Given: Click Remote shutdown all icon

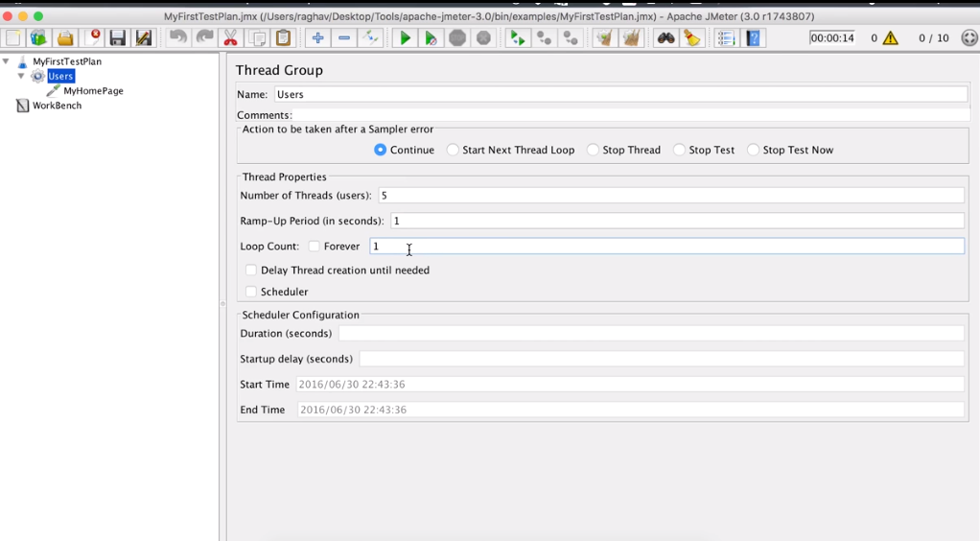Looking at the screenshot, I should tap(571, 38).
